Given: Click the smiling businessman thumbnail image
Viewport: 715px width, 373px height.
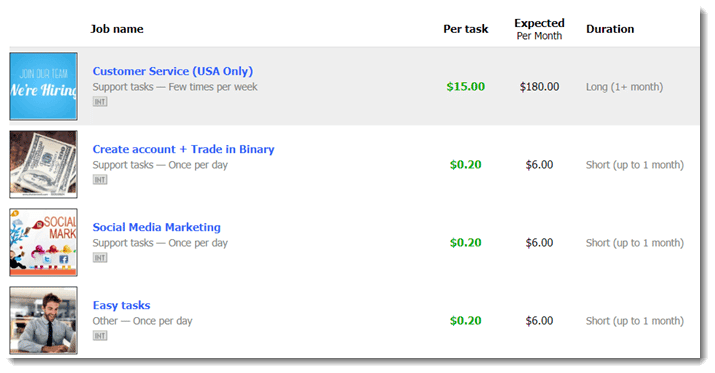Looking at the screenshot, I should coord(43,320).
